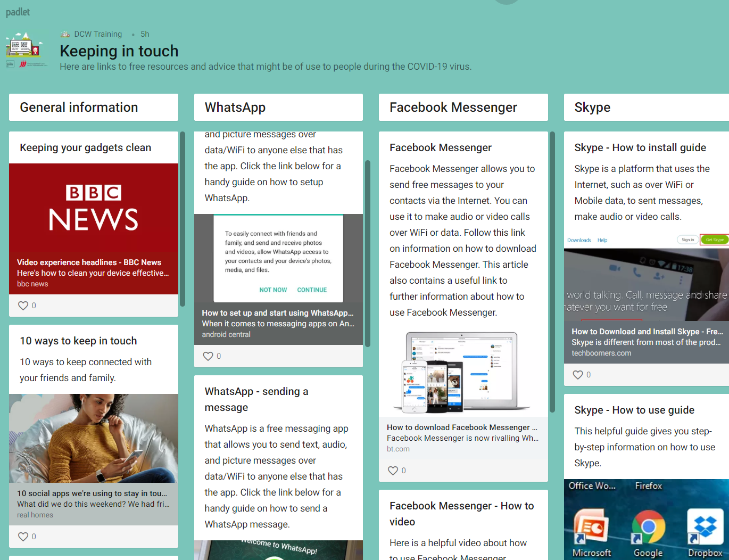Click the 10 ways to keep in touch title

pyautogui.click(x=78, y=341)
